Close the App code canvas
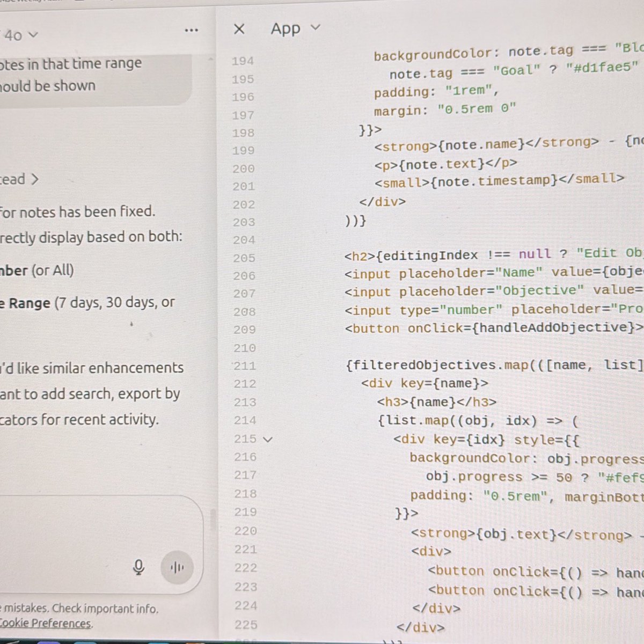The width and height of the screenshot is (644, 644). coord(239,29)
